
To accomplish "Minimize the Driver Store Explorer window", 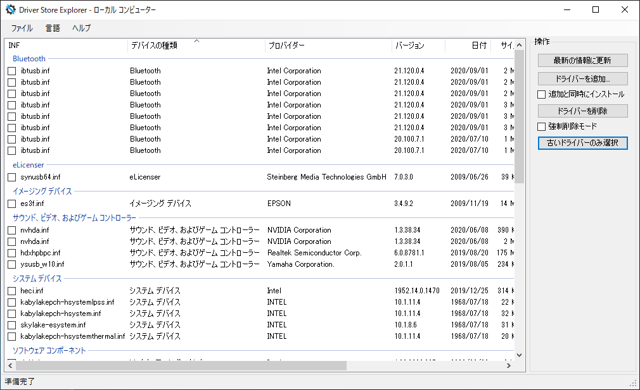I will coord(567,10).
